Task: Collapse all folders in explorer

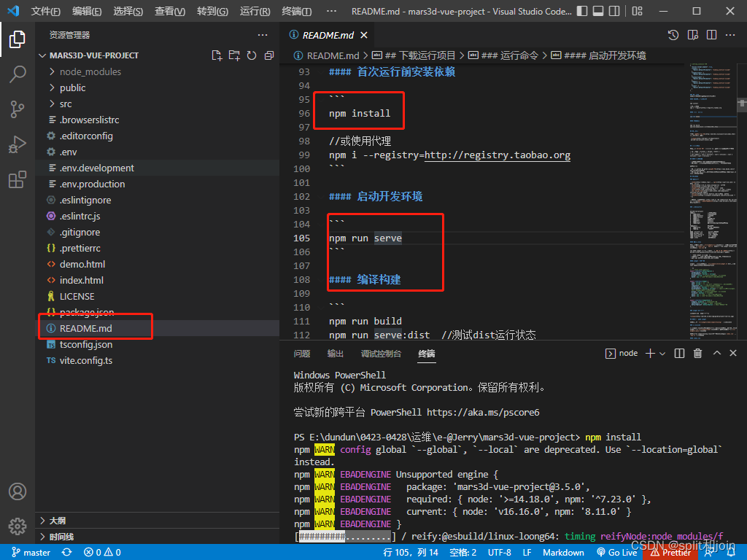Action: pyautogui.click(x=269, y=55)
